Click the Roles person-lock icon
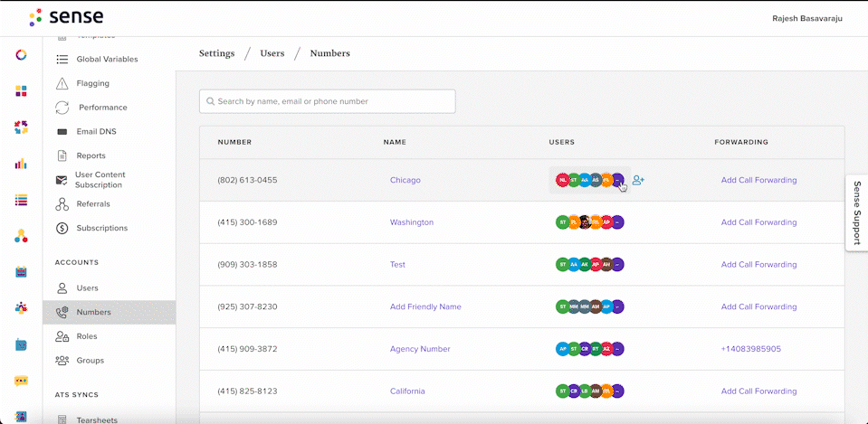This screenshot has width=868, height=424. [x=62, y=336]
